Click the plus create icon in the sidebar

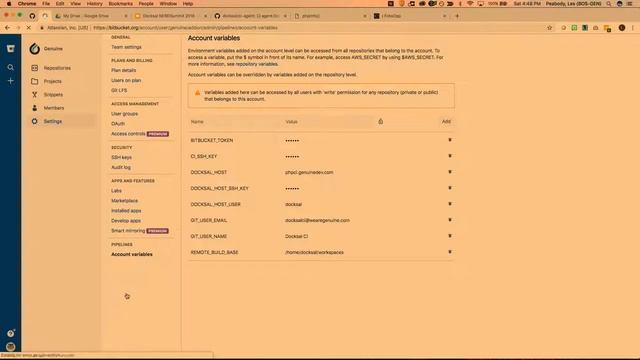[11, 81]
